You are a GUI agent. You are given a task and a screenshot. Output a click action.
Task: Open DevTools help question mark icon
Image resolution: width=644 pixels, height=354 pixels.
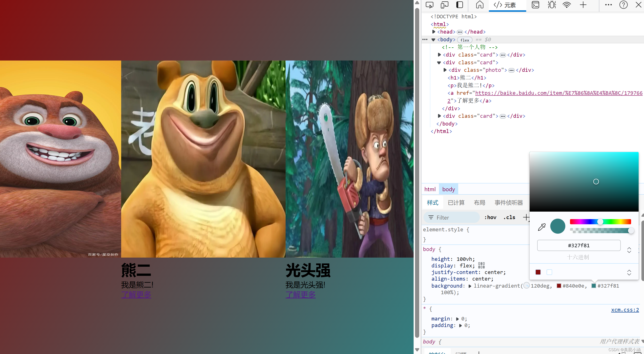click(623, 5)
